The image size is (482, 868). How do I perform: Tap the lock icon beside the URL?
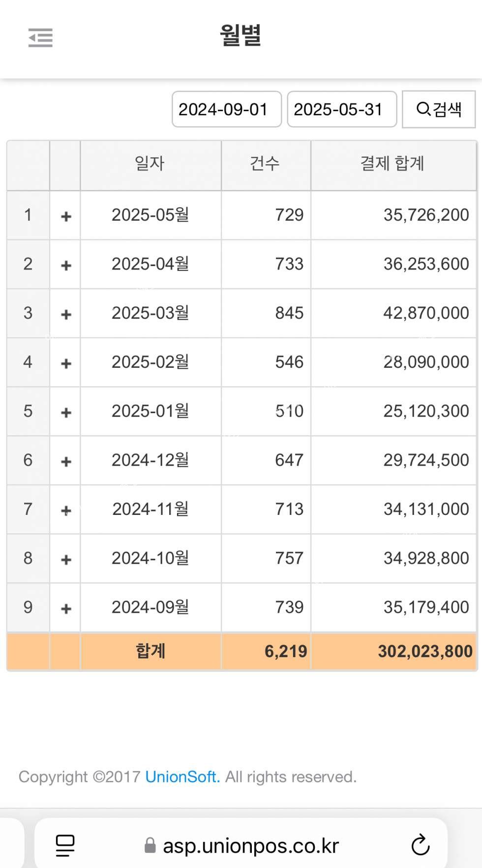150,845
